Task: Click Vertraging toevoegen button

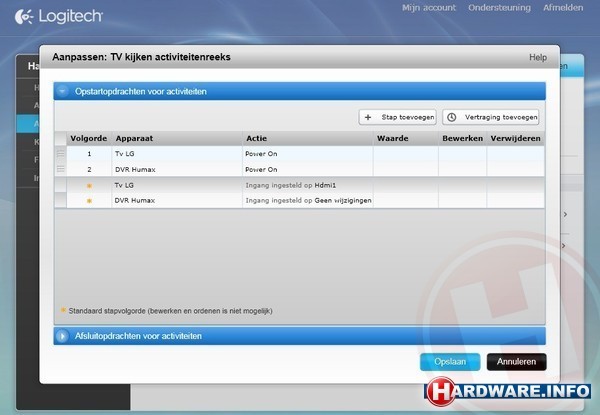Action: point(491,117)
